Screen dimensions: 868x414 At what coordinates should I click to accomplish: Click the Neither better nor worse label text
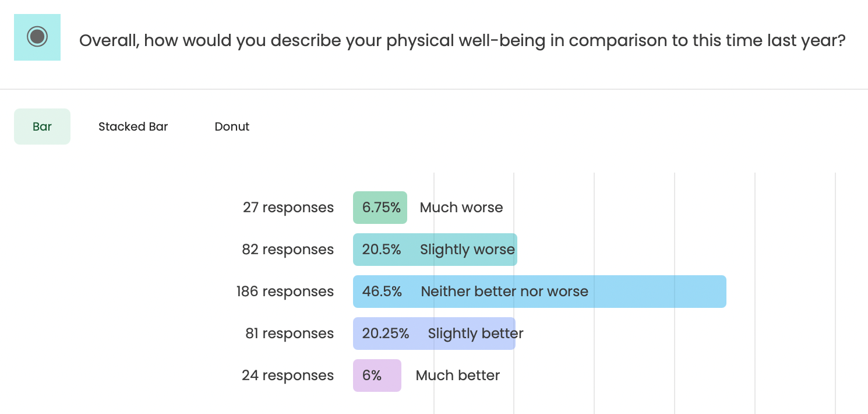click(504, 292)
